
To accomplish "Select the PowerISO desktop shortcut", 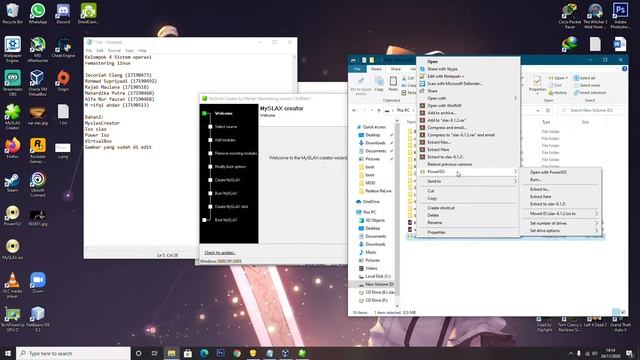I will click(12, 216).
